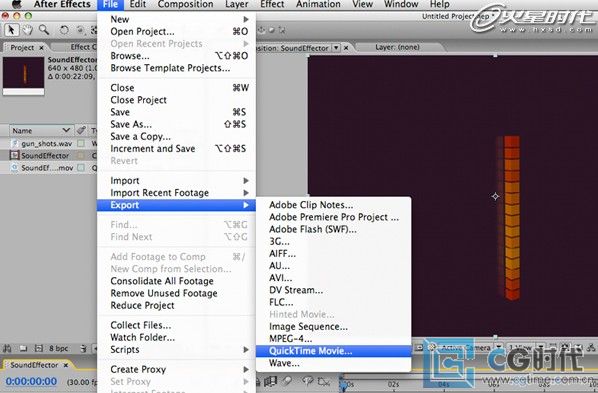Click the anchor point crosshair in viewer
The height and width of the screenshot is (393, 598).
click(495, 196)
